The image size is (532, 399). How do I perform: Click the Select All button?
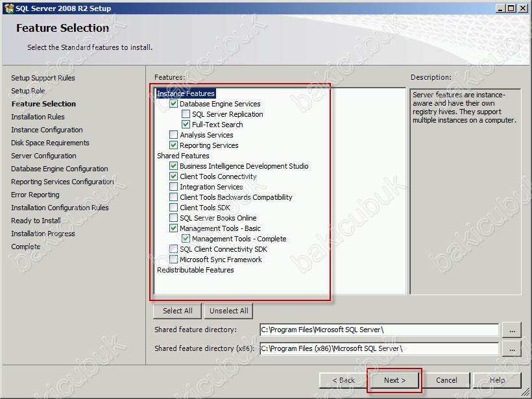[x=178, y=311]
